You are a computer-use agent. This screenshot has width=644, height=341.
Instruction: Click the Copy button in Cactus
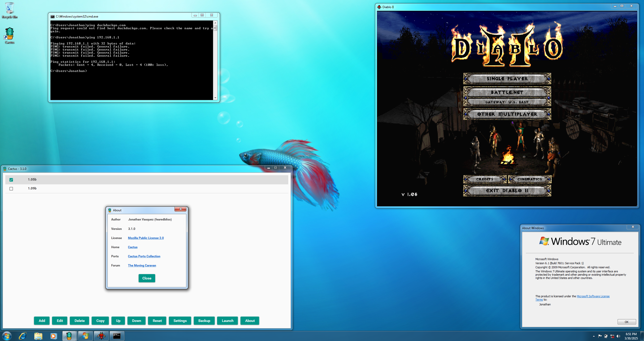point(100,321)
